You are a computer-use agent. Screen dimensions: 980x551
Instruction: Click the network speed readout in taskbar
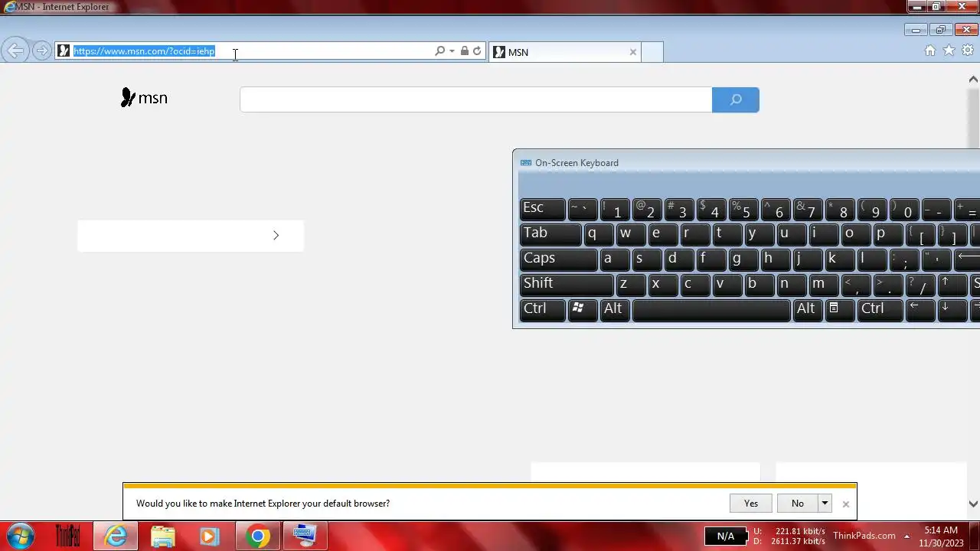tap(790, 536)
